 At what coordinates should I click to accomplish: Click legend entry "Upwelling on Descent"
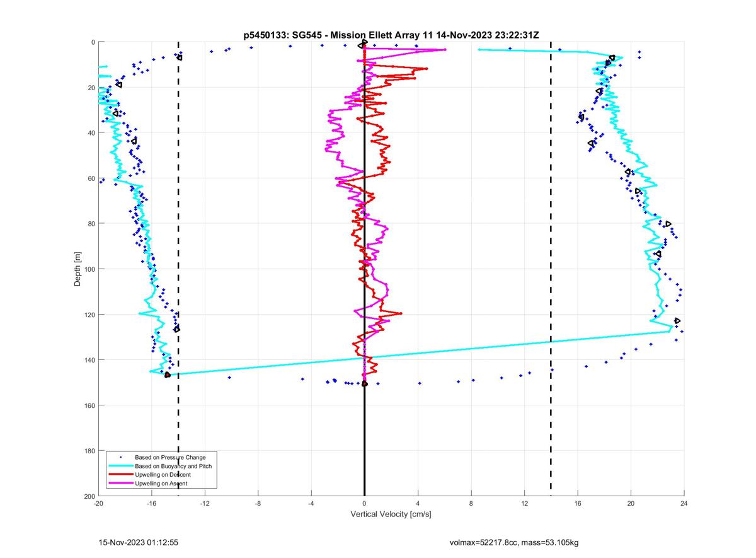point(163,474)
